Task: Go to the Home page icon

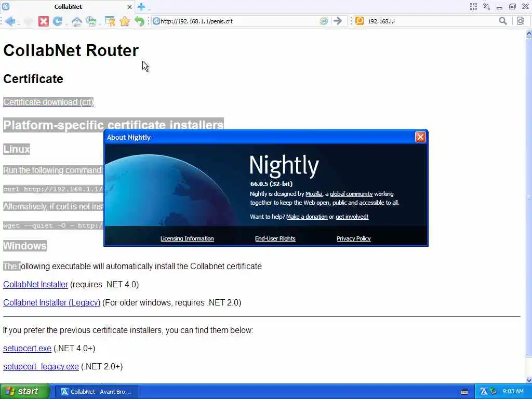Action: pos(77,21)
